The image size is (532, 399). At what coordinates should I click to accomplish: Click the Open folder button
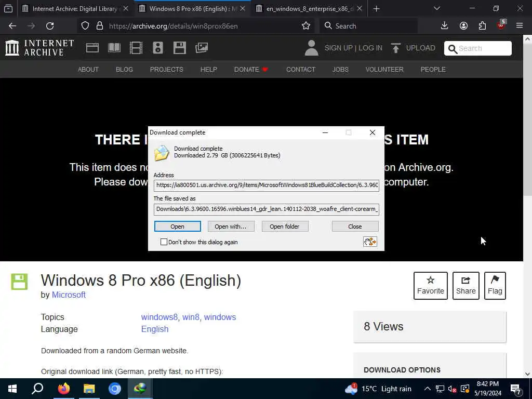click(285, 227)
